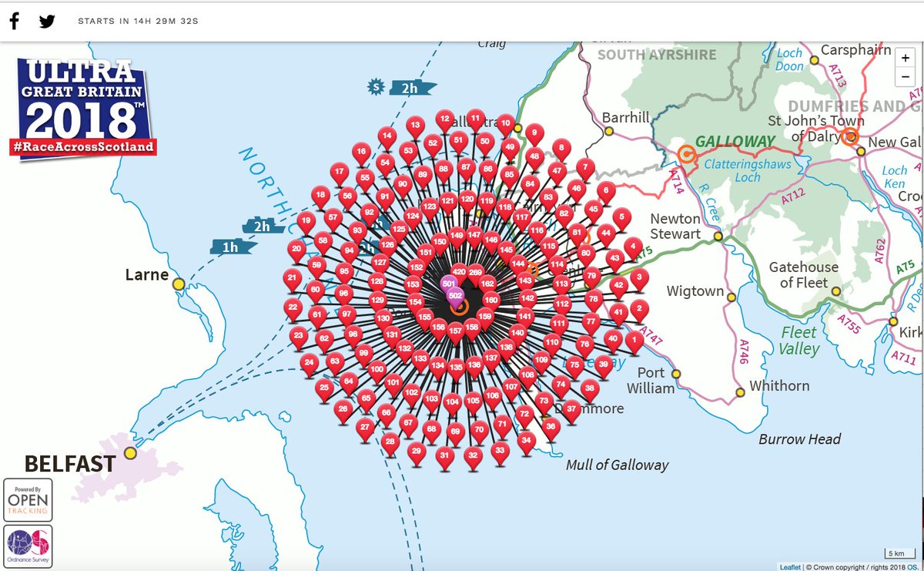Click the Gatehouse of Fleet label
924x571 pixels.
pos(804,274)
